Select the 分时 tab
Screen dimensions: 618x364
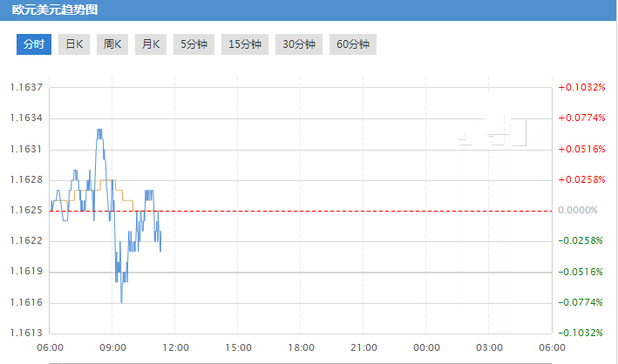(x=34, y=44)
